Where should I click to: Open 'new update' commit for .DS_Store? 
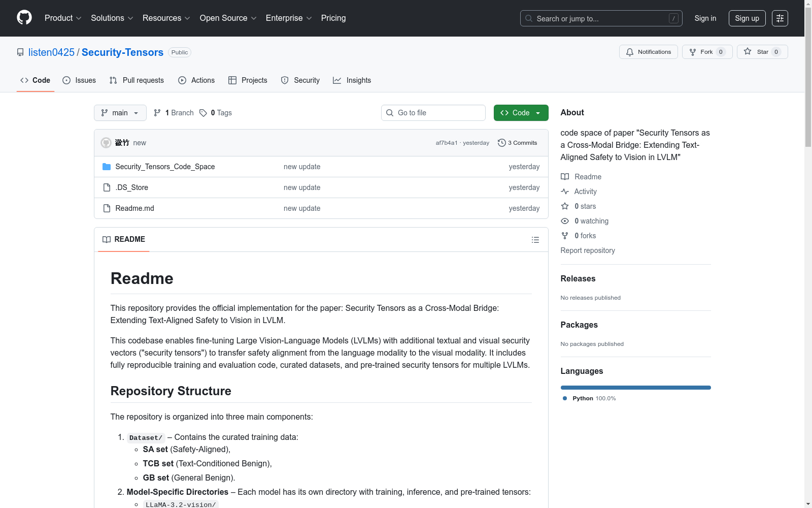302,187
